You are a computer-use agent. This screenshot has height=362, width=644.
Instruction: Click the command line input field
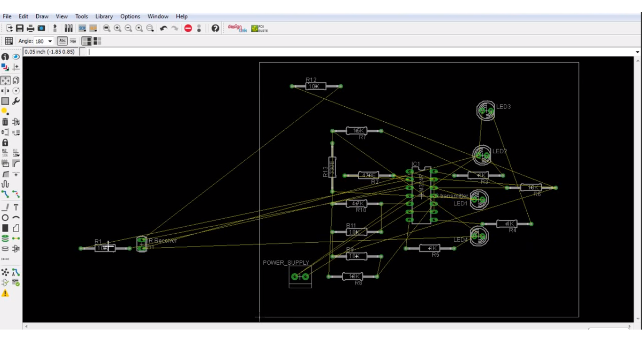pyautogui.click(x=361, y=52)
